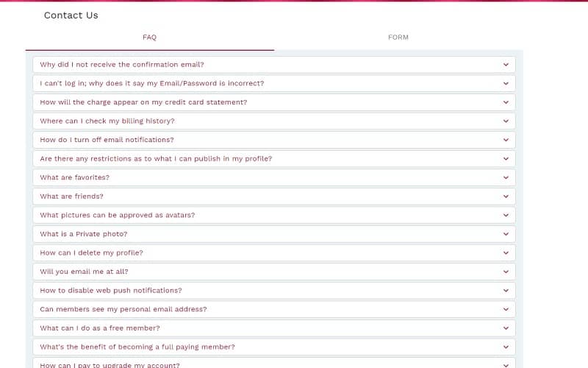Screen dimensions: 588x368
Task: Expand 'What pictures can be approved as avatars?'
Action: [x=274, y=215]
